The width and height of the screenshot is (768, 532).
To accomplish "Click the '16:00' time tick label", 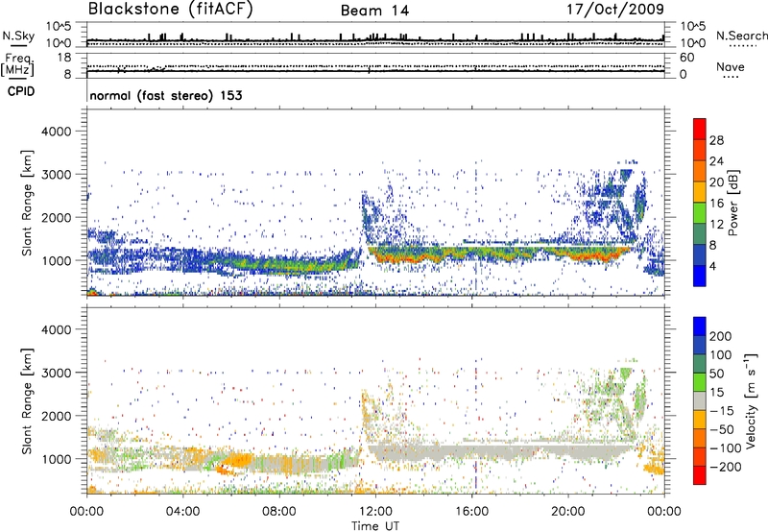I will (471, 512).
